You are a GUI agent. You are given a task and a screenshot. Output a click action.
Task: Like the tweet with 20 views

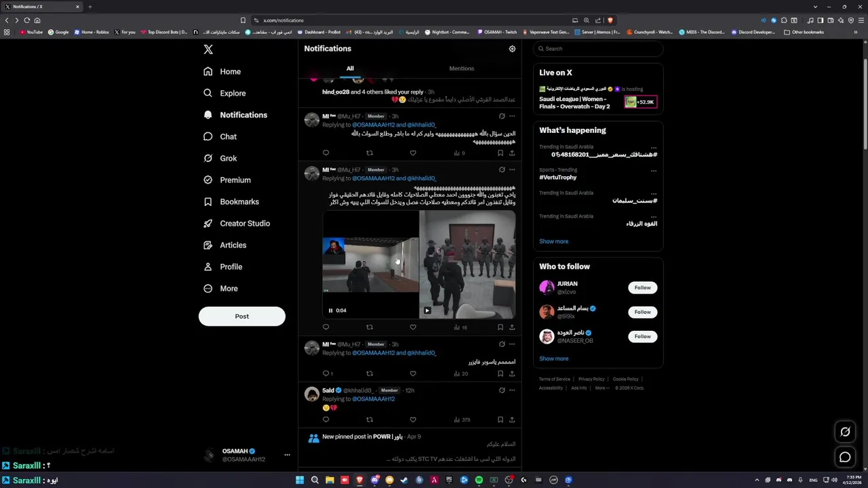[x=413, y=373]
